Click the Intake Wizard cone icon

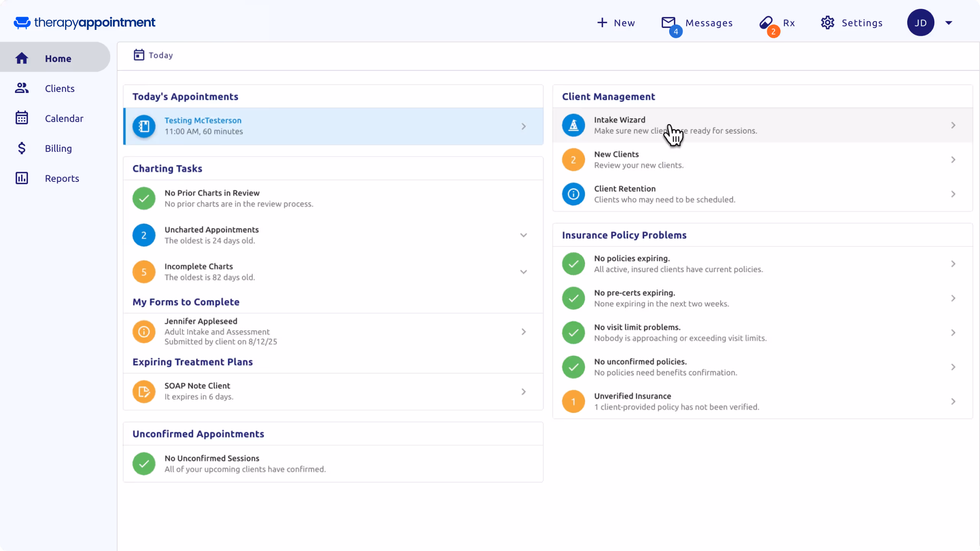pos(573,125)
